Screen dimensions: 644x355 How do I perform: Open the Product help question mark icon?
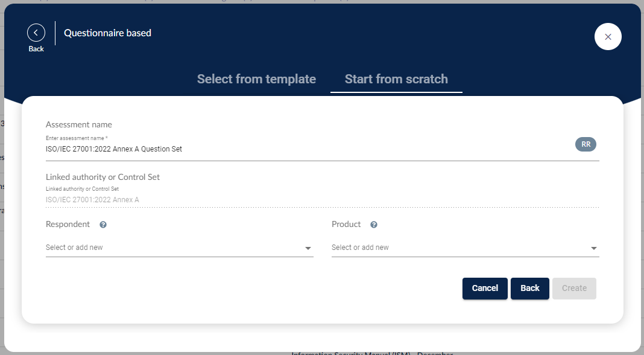(374, 225)
